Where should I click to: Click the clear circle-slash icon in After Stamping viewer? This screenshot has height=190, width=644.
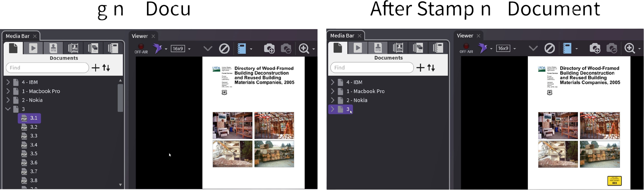549,48
